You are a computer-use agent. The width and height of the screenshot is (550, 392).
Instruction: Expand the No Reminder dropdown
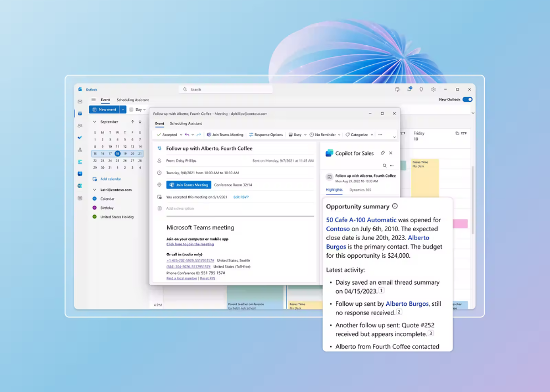325,134
